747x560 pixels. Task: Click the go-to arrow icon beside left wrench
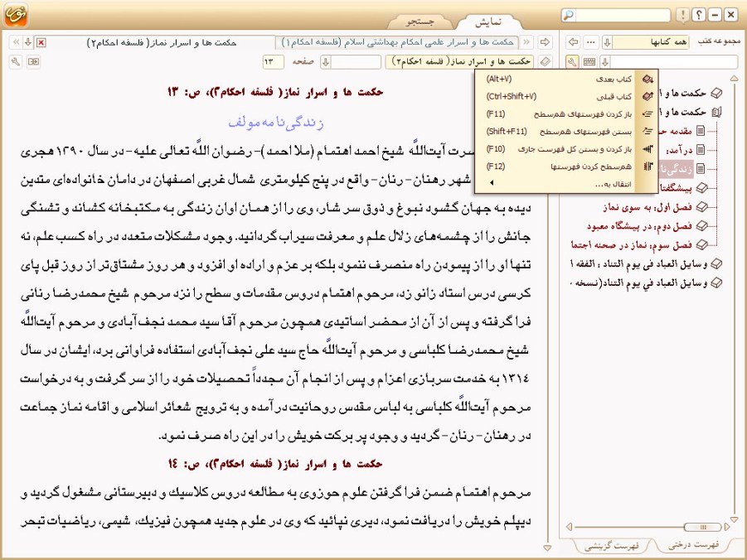tap(33, 61)
